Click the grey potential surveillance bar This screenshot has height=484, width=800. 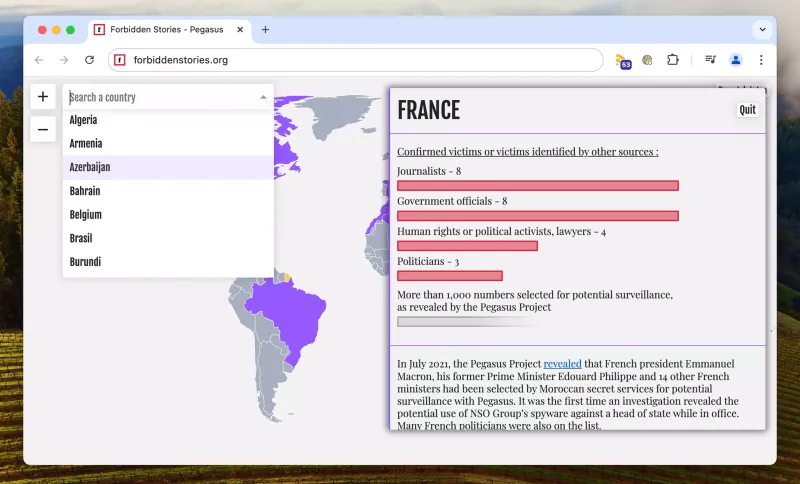point(467,322)
